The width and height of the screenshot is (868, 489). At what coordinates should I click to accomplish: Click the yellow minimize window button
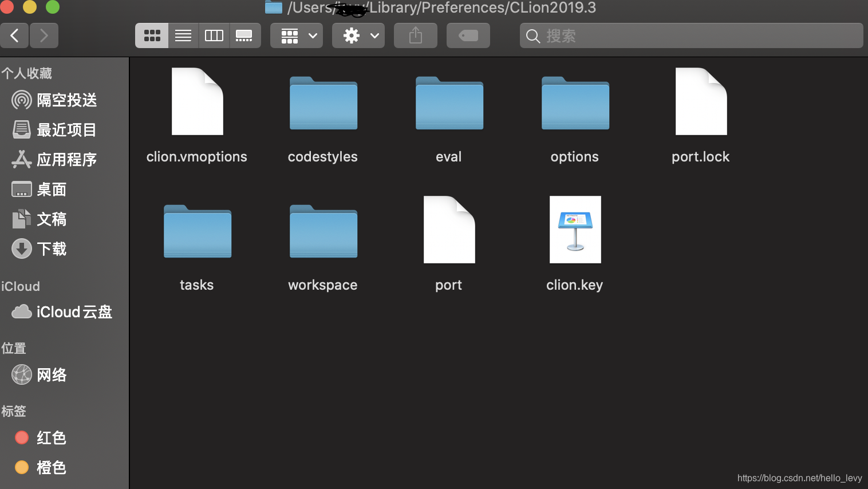[x=30, y=7]
